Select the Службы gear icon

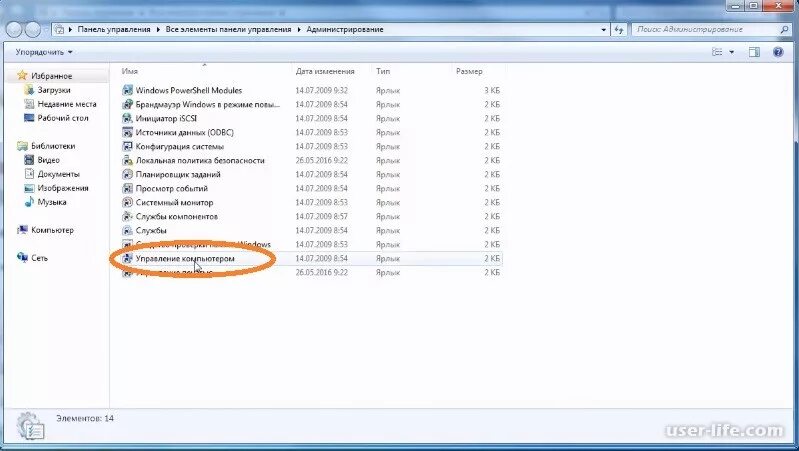[127, 230]
